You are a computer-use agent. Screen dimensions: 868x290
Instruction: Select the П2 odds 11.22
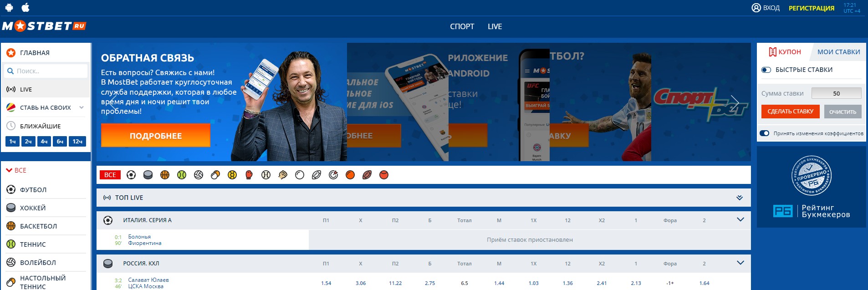coord(395,283)
